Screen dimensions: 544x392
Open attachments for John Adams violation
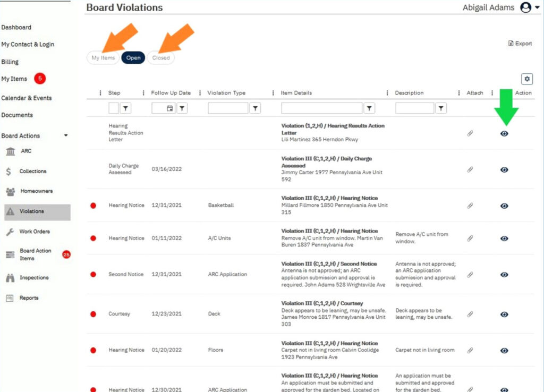point(470,275)
